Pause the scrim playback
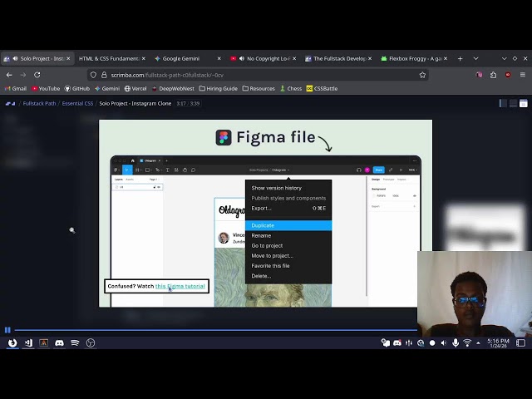Image resolution: width=532 pixels, height=399 pixels. pos(7,330)
